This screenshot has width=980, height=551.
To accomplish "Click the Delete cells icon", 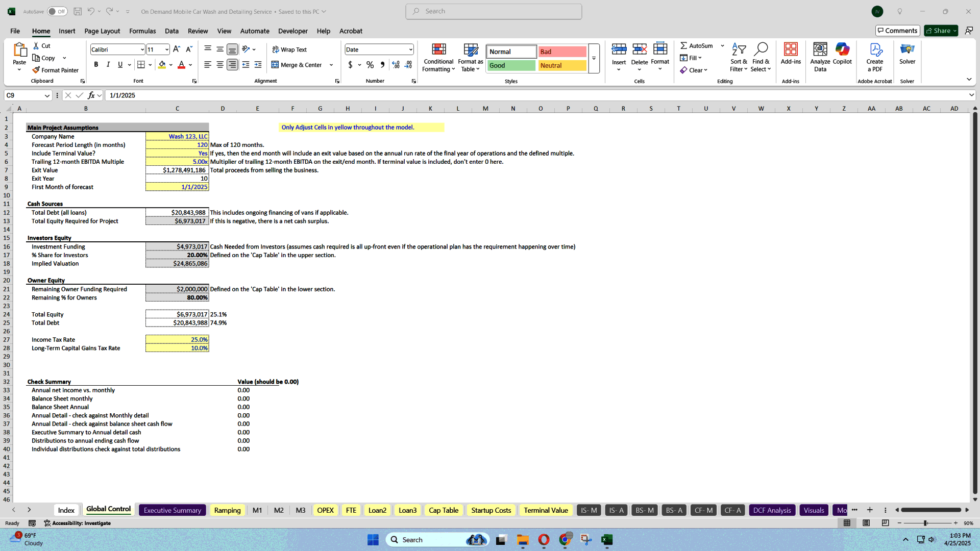I will click(639, 50).
